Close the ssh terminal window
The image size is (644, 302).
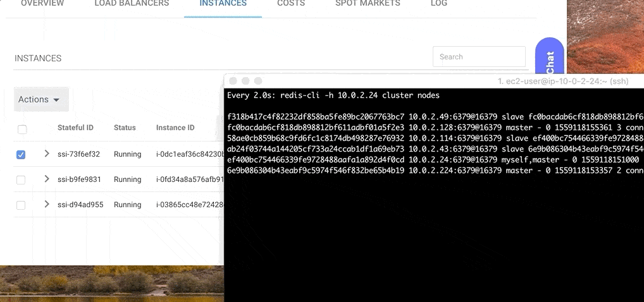233,81
